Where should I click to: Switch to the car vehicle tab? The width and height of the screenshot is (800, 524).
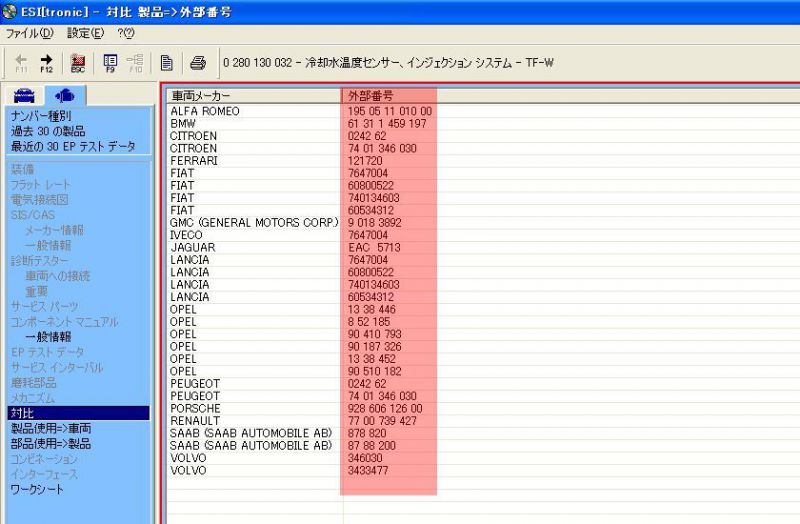(x=25, y=96)
